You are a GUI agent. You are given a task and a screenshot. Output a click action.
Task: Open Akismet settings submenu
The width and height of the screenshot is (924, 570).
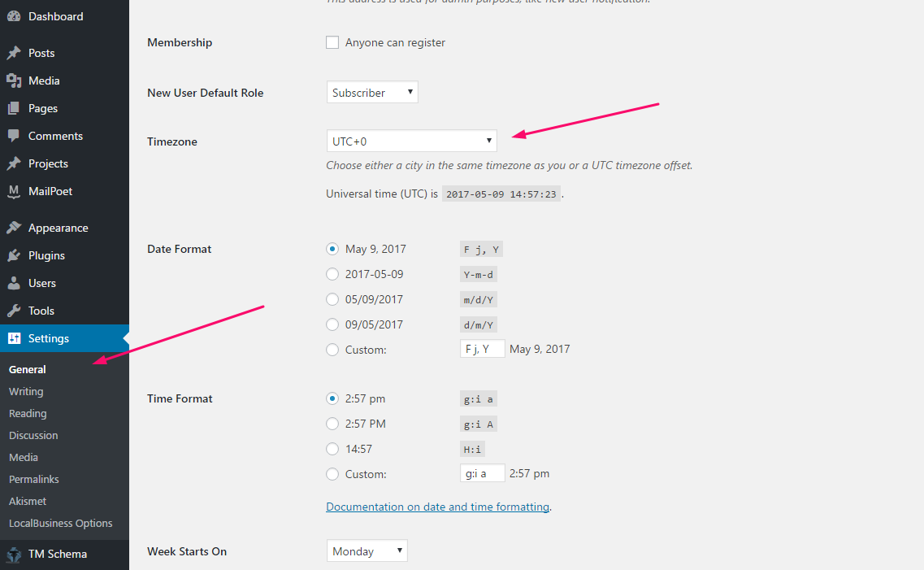click(x=28, y=501)
